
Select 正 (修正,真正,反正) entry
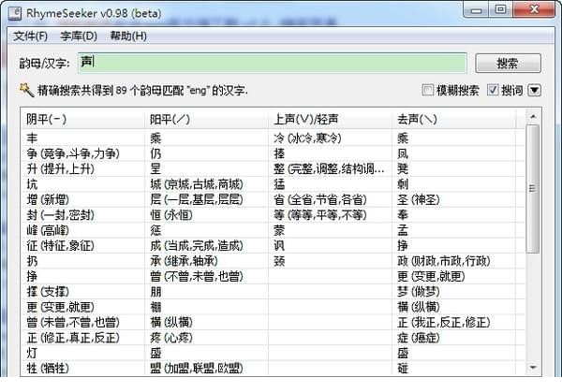tap(73, 338)
